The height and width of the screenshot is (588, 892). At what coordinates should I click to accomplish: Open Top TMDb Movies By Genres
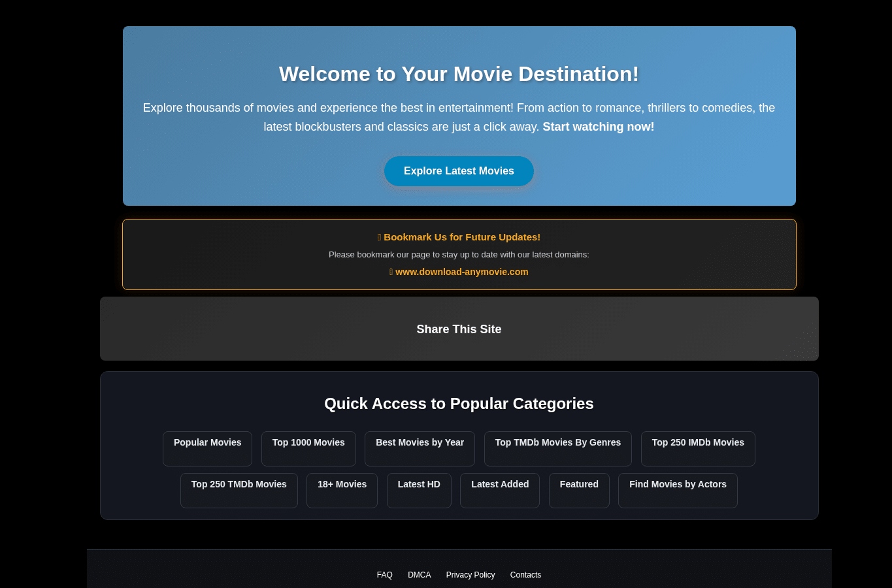pos(557,449)
